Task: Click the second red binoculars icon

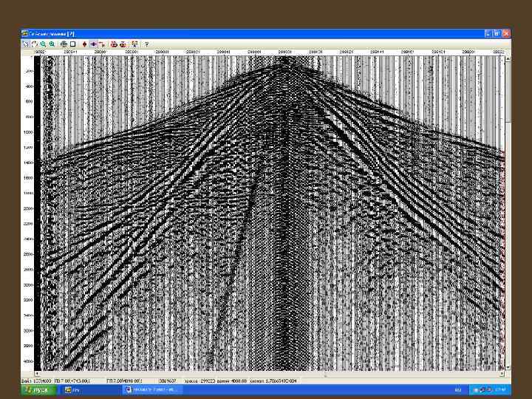Action: [123, 44]
